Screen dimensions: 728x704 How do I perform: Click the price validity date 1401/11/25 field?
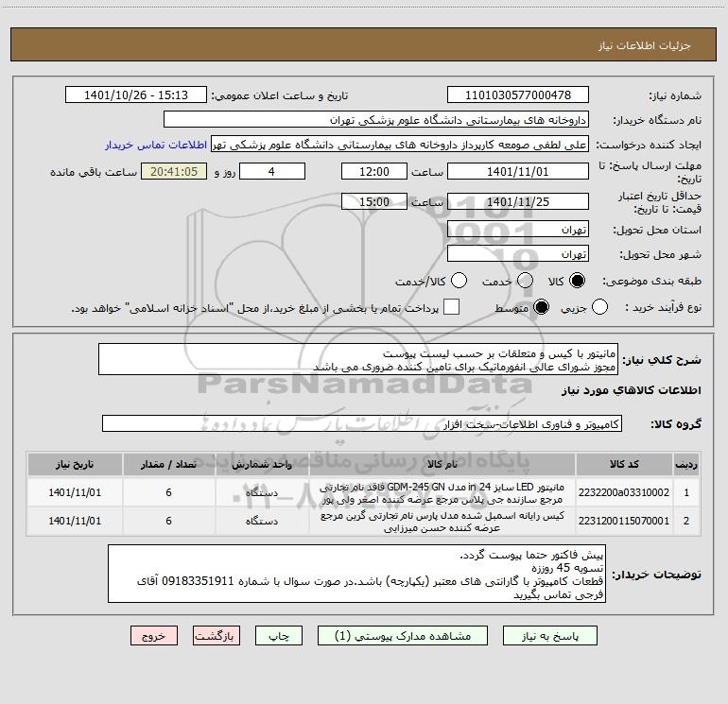tap(518, 201)
